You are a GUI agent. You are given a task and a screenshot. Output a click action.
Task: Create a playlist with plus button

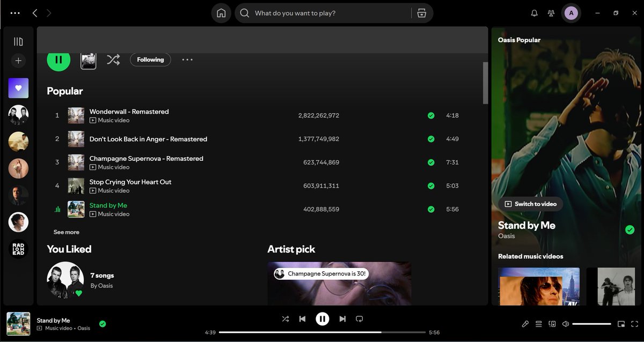(18, 61)
